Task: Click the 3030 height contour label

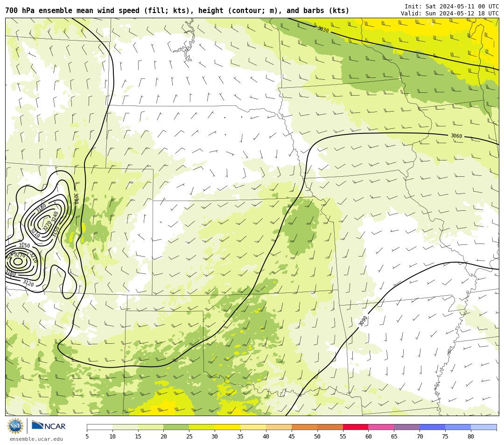Action: pos(323,29)
